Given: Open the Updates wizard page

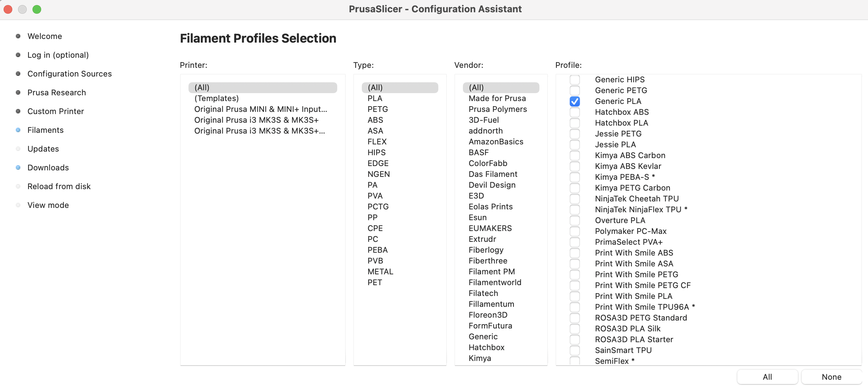Looking at the screenshot, I should (x=43, y=149).
